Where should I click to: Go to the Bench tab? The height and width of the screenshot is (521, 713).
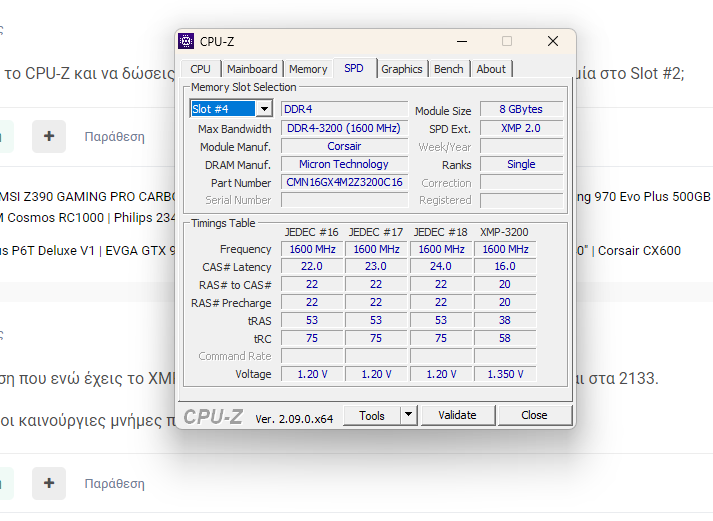pyautogui.click(x=448, y=69)
